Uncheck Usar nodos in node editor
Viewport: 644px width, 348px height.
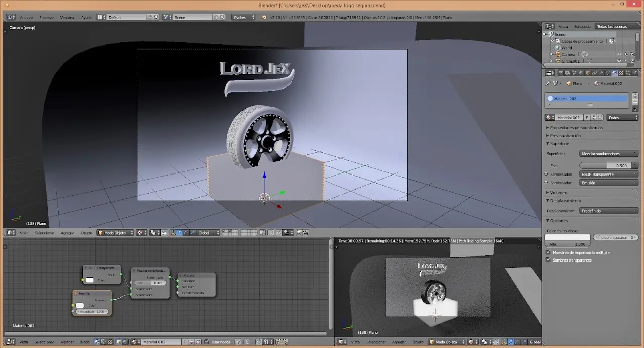pos(207,342)
